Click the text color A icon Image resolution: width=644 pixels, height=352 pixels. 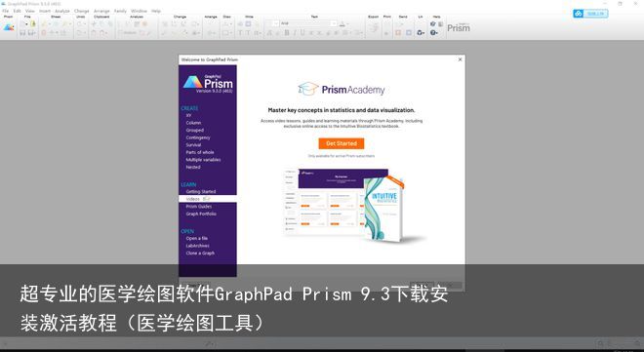coord(342,23)
